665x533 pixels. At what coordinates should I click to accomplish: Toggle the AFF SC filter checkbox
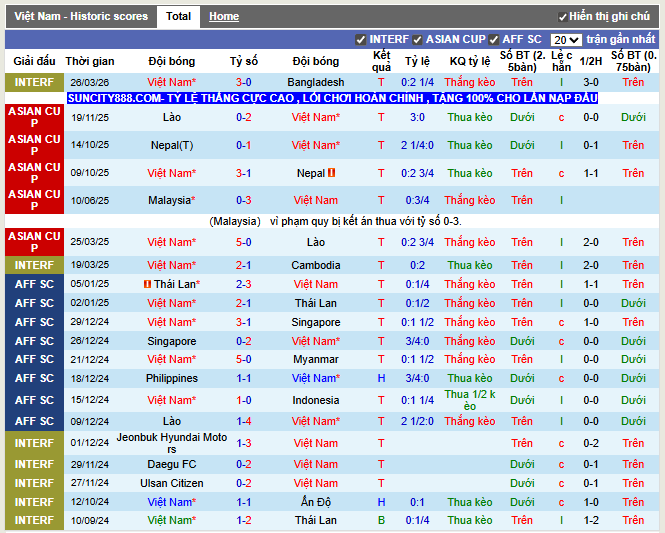point(495,40)
